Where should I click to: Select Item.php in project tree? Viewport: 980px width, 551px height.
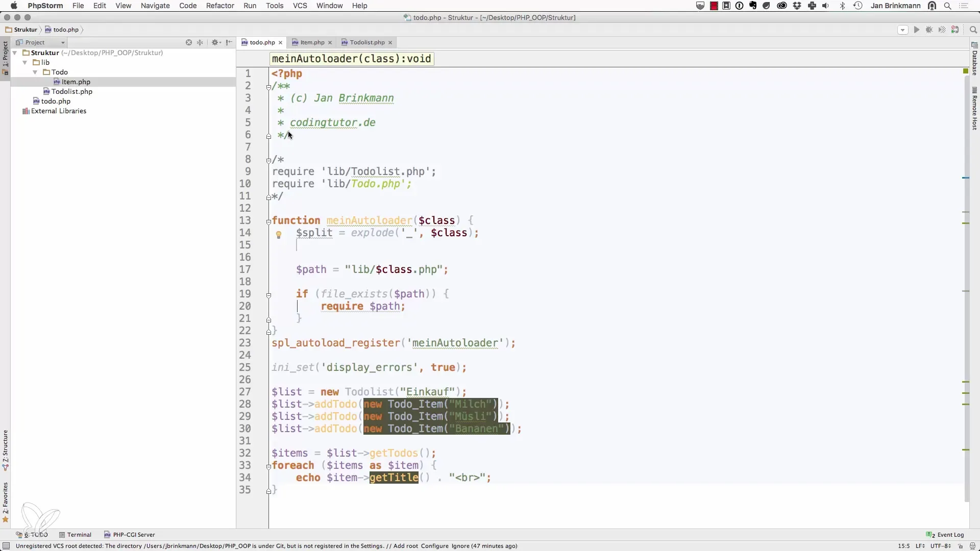coord(76,82)
